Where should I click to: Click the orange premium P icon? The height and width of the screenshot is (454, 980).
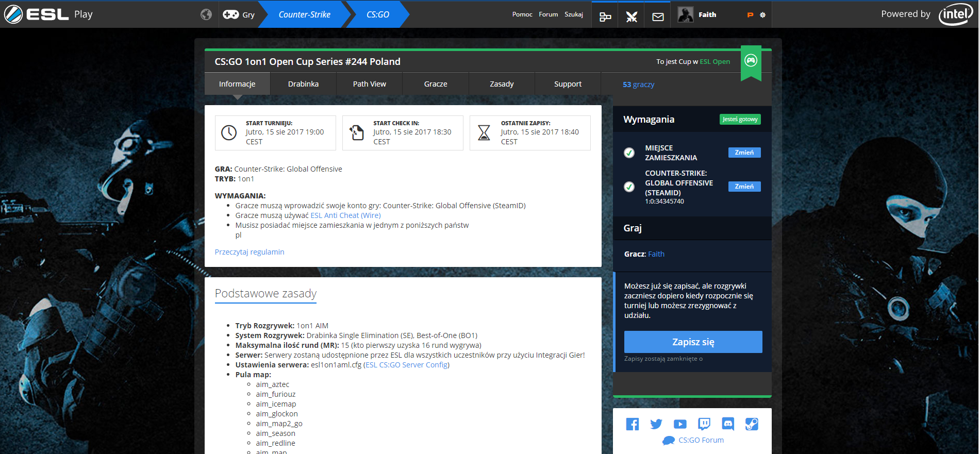tap(750, 15)
